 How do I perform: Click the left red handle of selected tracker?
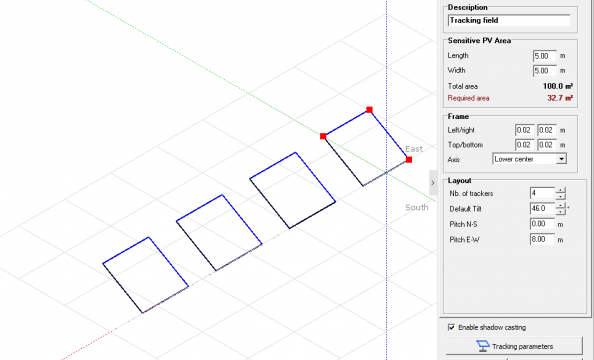[x=323, y=136]
